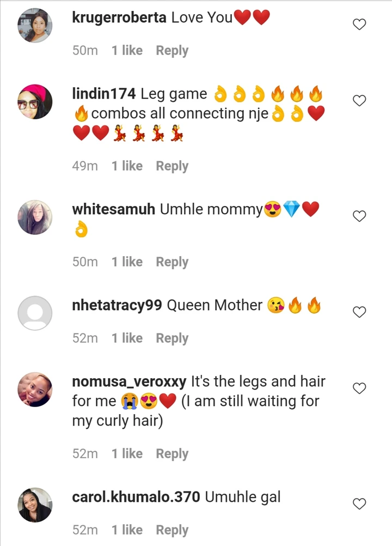View nomusa_veroxxy's profile picture
Viewport: 392px width, 546px height.
click(x=35, y=389)
